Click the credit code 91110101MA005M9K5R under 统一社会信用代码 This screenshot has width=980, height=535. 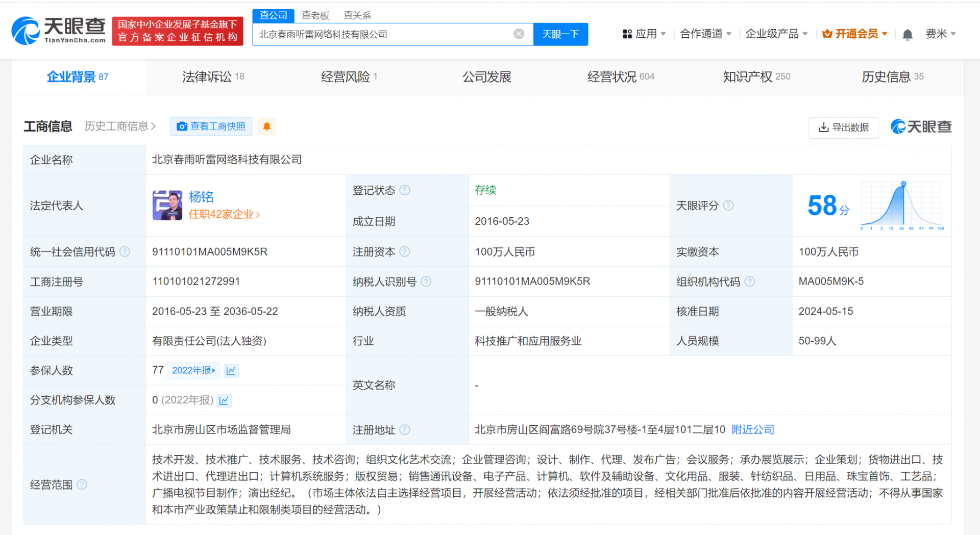210,251
